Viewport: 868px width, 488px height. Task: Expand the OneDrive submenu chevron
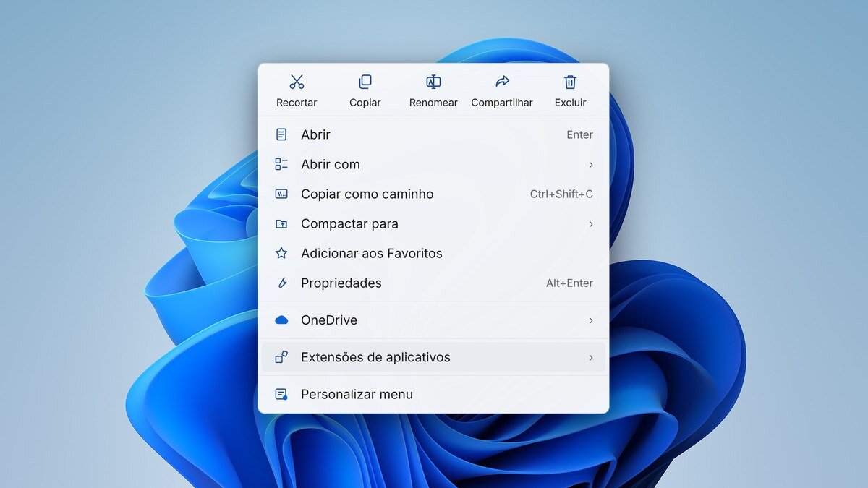click(591, 320)
